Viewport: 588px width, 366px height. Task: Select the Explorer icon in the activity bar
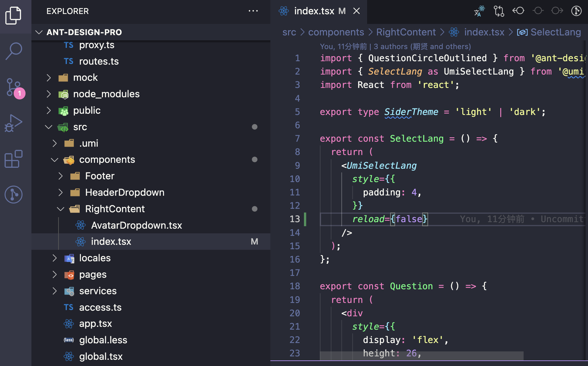coord(14,15)
